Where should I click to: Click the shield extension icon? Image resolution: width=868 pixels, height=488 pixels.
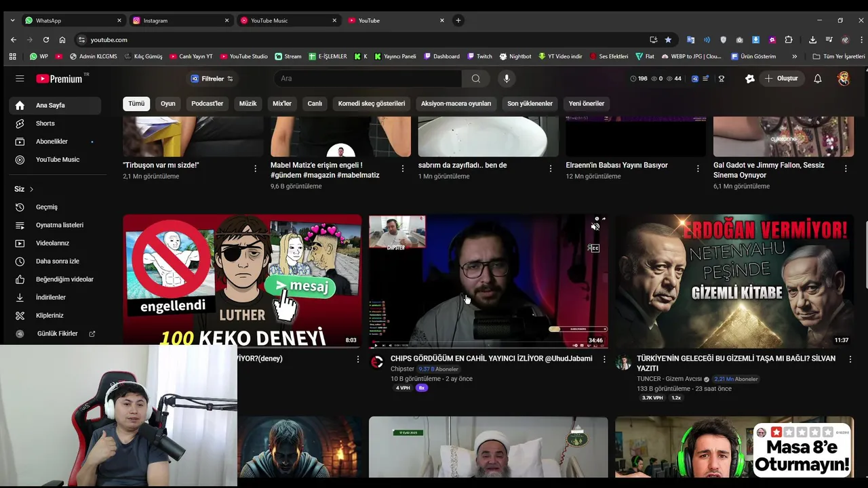pyautogui.click(x=723, y=40)
